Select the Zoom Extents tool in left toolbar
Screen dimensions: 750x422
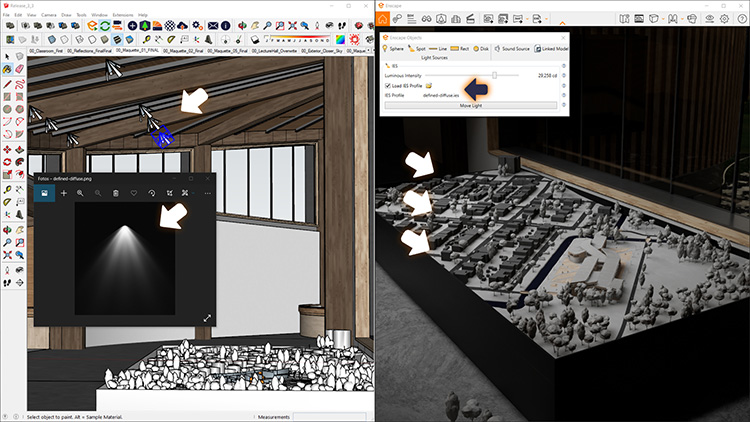tap(7, 255)
